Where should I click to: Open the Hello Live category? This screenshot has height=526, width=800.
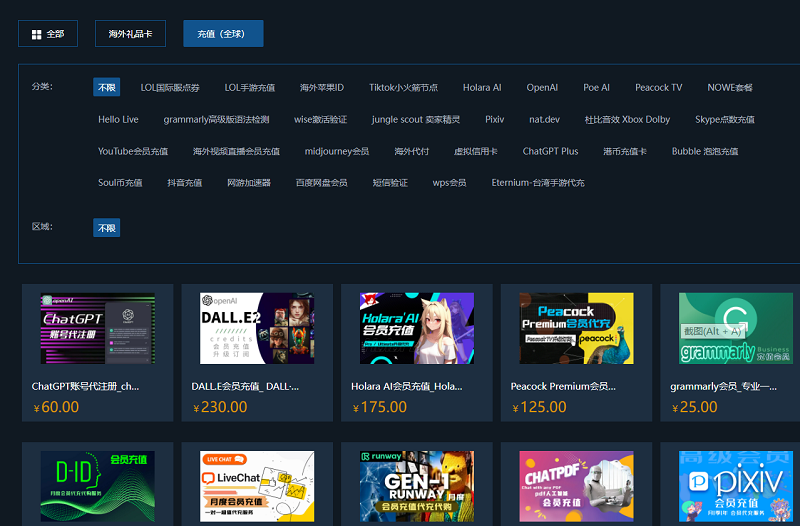tap(118, 119)
